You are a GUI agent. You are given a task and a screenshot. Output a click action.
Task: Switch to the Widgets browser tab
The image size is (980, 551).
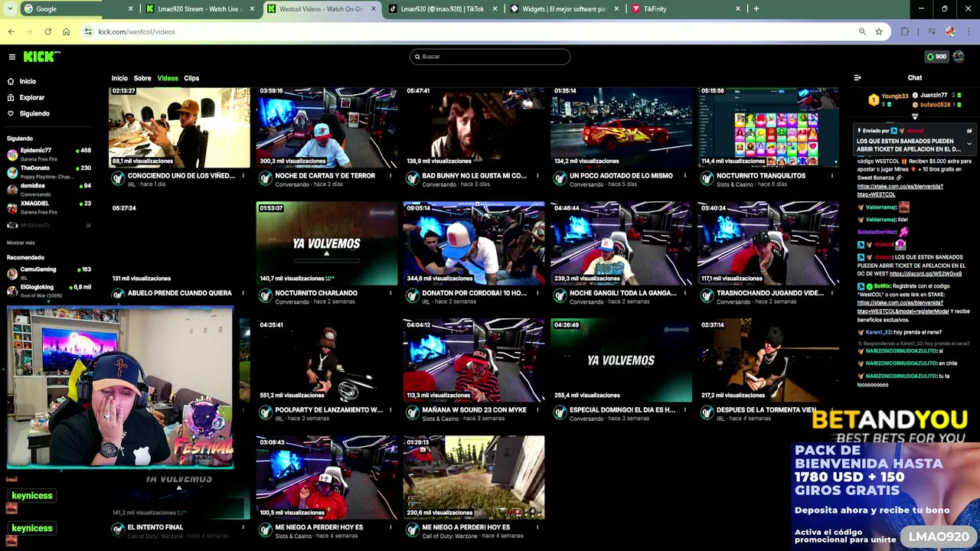[563, 8]
